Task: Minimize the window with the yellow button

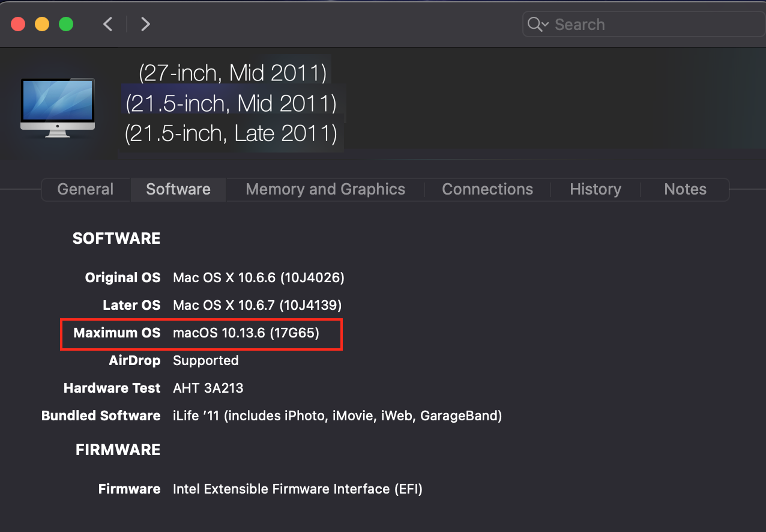Action: (42, 24)
